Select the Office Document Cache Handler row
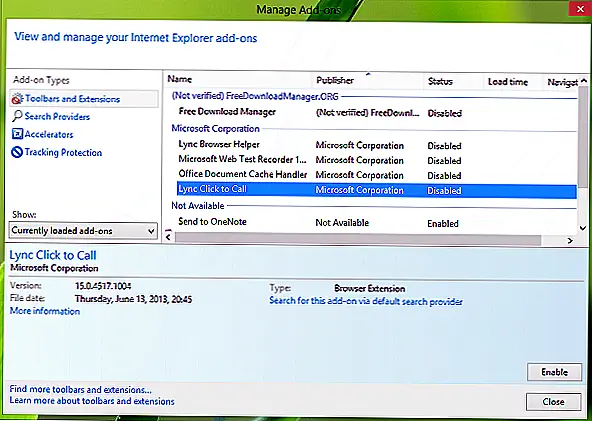This screenshot has height=421, width=592. click(376, 175)
